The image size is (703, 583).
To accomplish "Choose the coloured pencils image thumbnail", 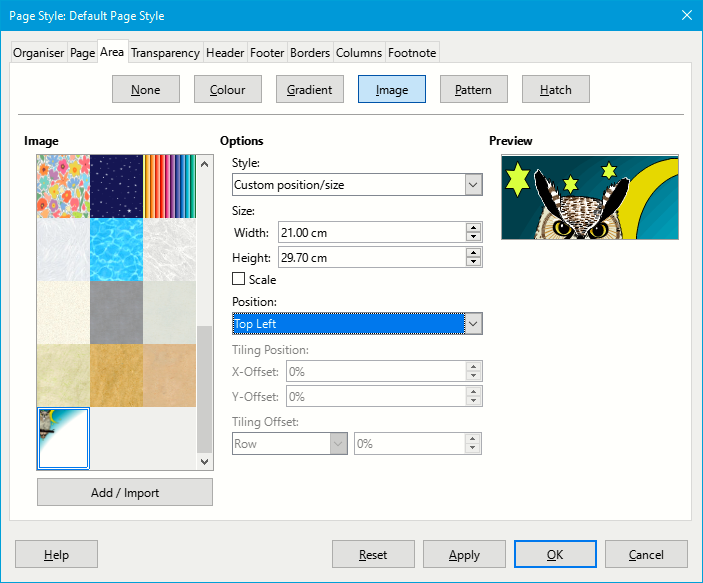I will coord(168,185).
